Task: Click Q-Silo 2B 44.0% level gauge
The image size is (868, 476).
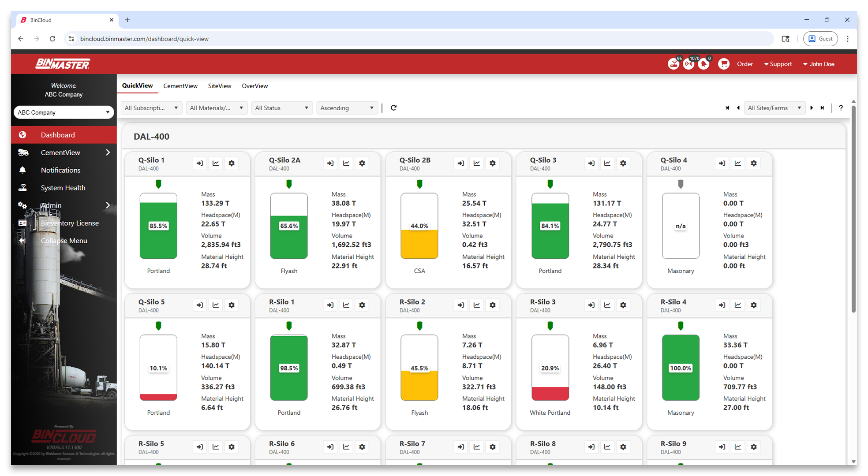Action: coord(419,226)
